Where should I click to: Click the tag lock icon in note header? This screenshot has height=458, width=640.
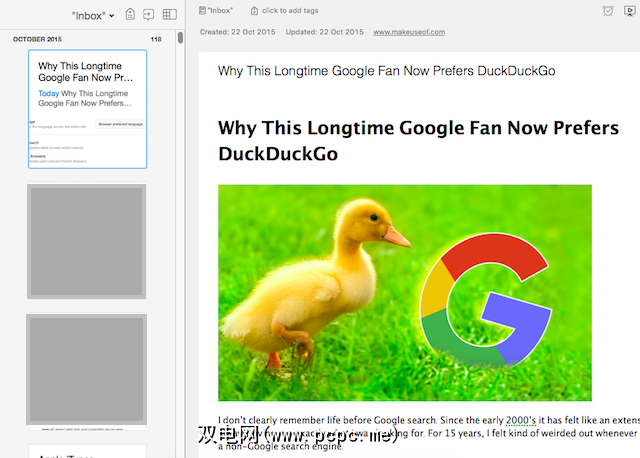click(254, 10)
